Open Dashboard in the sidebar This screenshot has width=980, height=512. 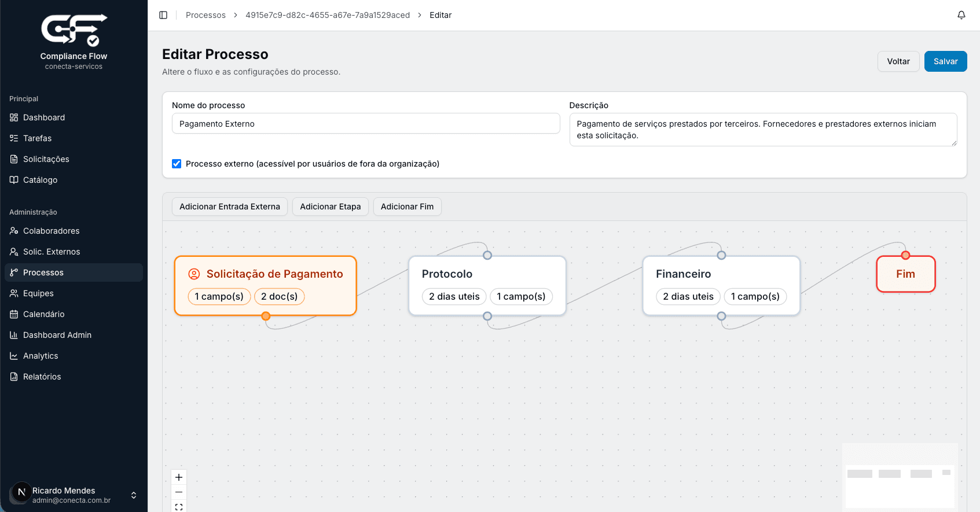74,117
